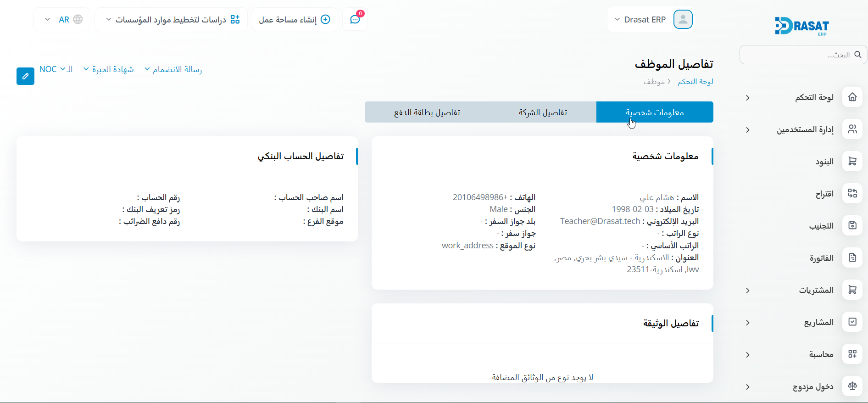The image size is (868, 403).
Task: Click the sidebar search input field
Action: 798,55
